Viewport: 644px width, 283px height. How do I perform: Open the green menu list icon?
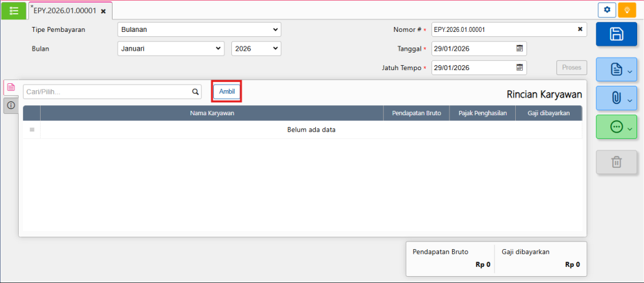tap(14, 11)
